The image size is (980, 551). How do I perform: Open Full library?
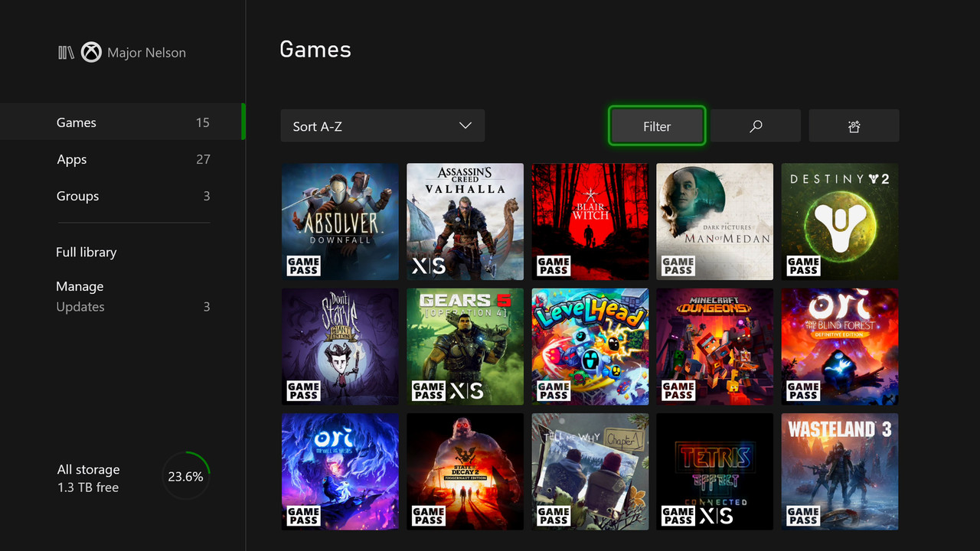(87, 252)
